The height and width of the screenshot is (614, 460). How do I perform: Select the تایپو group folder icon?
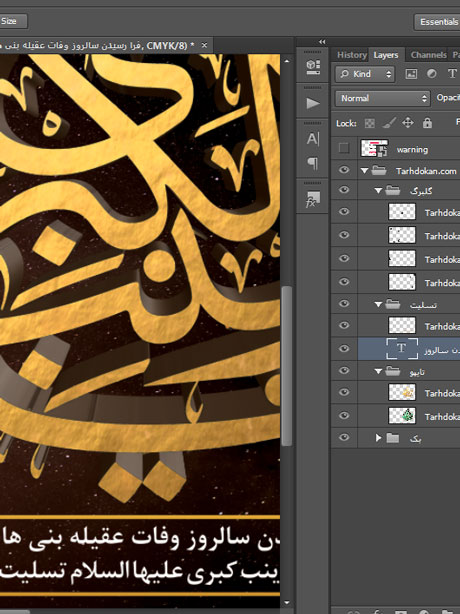(393, 371)
